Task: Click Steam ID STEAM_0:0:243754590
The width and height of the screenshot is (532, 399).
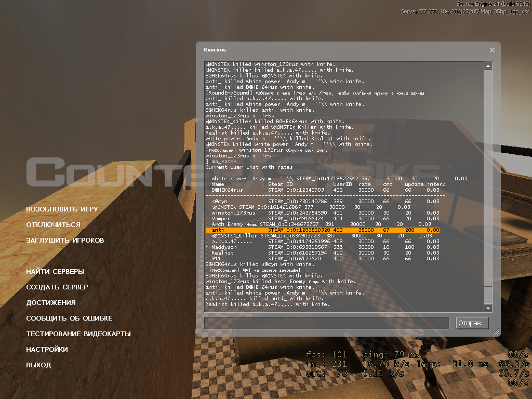Action: tap(298, 212)
